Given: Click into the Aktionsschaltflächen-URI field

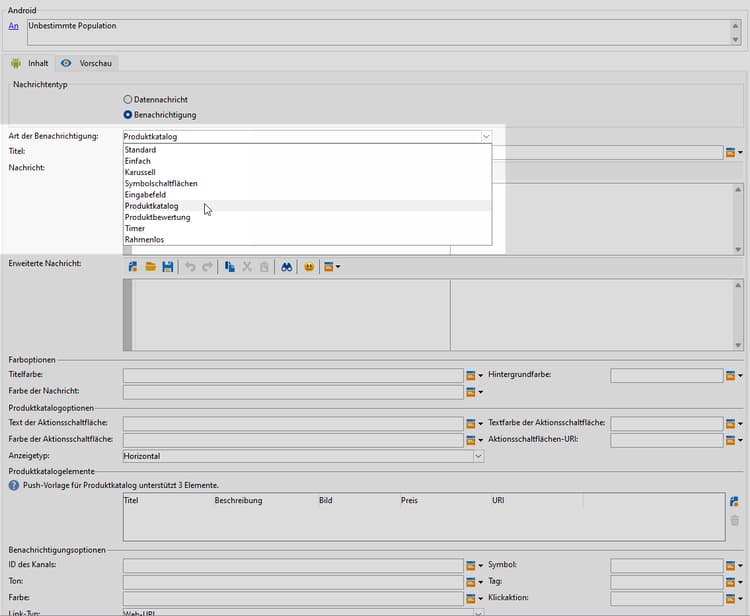Looking at the screenshot, I should point(667,440).
